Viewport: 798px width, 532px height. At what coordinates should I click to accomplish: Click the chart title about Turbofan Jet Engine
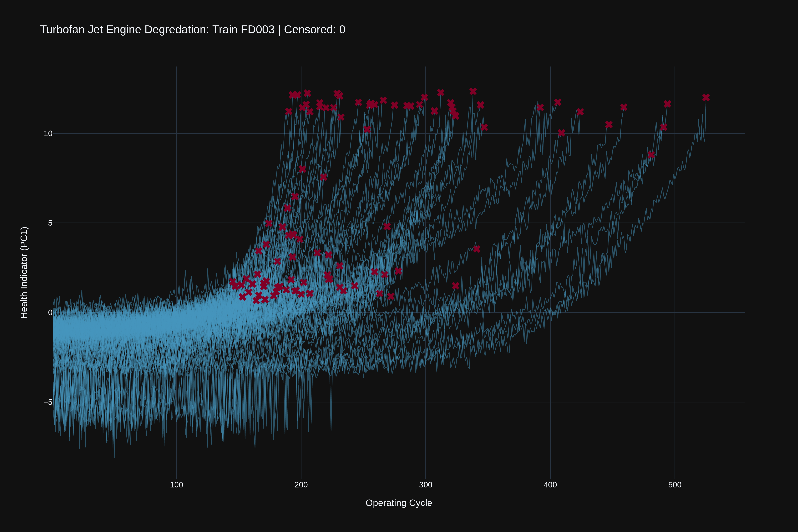tap(193, 30)
